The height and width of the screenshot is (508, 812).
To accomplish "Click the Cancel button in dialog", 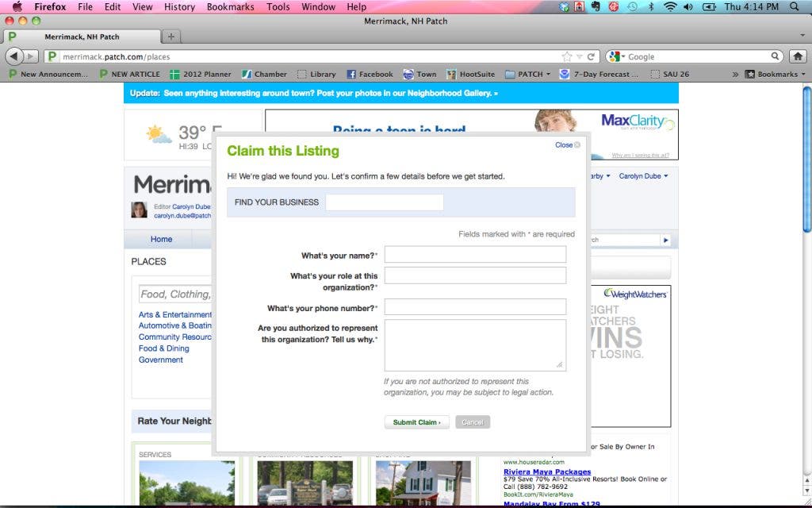I will pos(473,422).
